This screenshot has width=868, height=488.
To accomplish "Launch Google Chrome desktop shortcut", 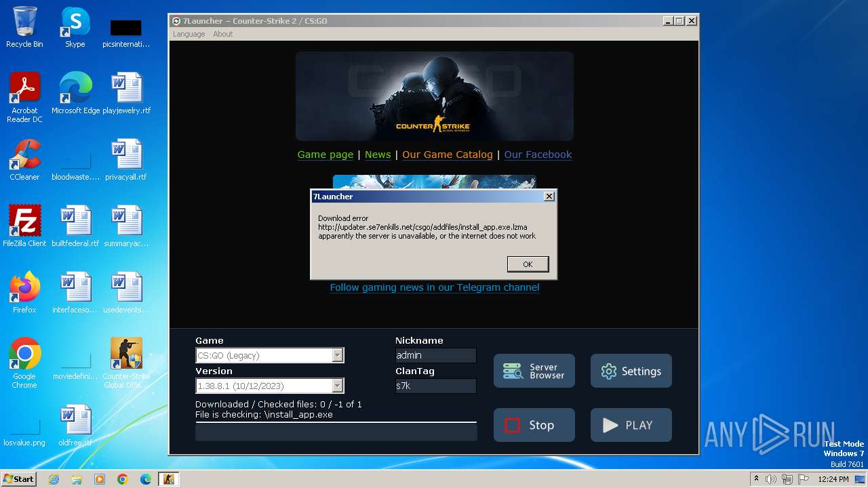I will click(24, 363).
